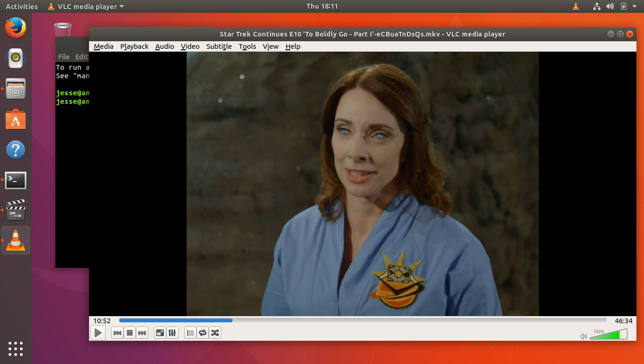Image resolution: width=644 pixels, height=364 pixels.
Task: Launch Firefox from the dock
Action: click(x=16, y=27)
